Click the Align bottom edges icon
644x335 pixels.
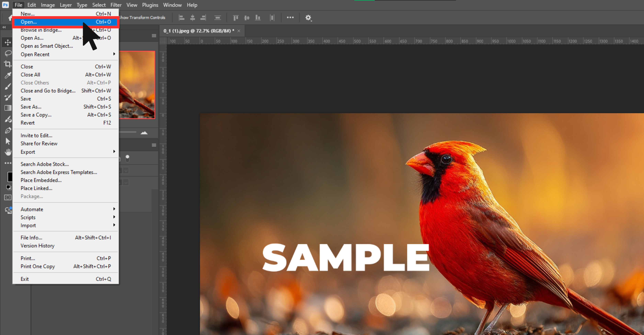point(258,18)
